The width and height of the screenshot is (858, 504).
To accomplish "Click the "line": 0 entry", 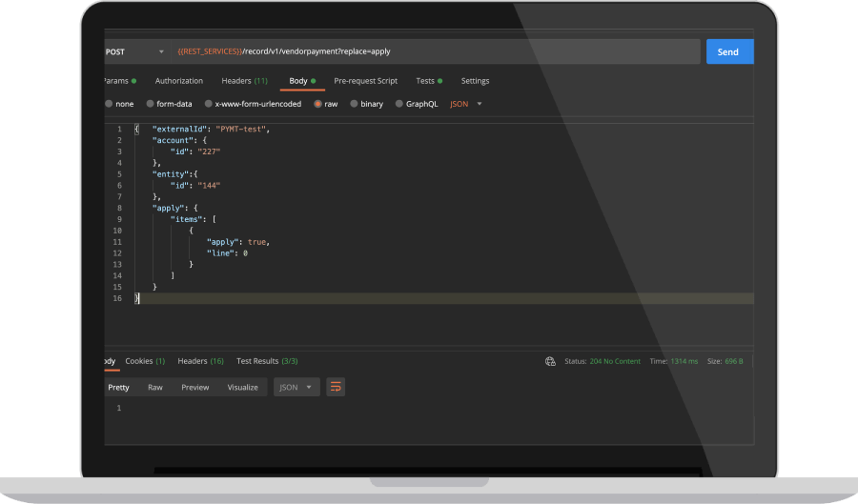I will pos(227,253).
